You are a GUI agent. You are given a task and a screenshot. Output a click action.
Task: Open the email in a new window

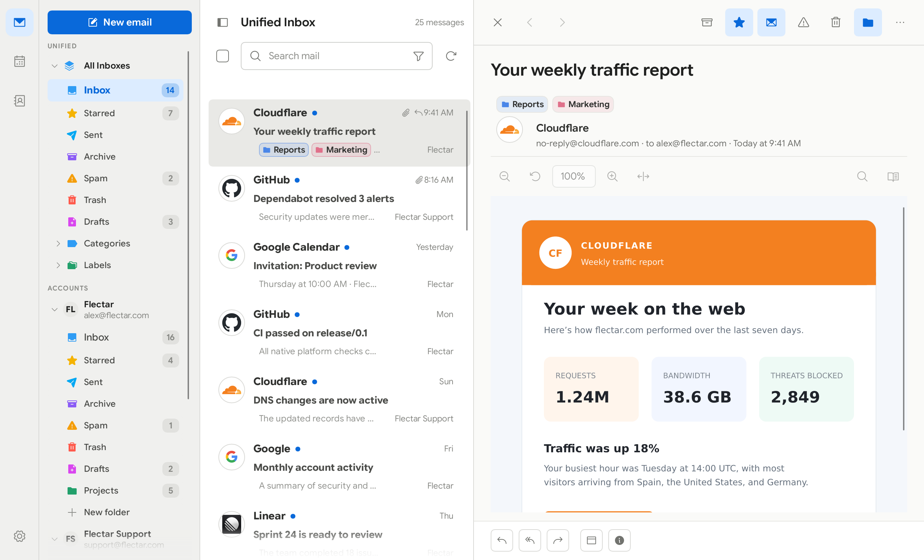591,540
